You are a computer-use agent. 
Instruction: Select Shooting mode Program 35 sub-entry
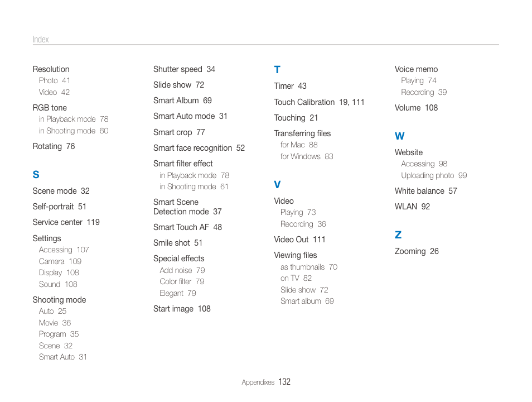(x=59, y=334)
